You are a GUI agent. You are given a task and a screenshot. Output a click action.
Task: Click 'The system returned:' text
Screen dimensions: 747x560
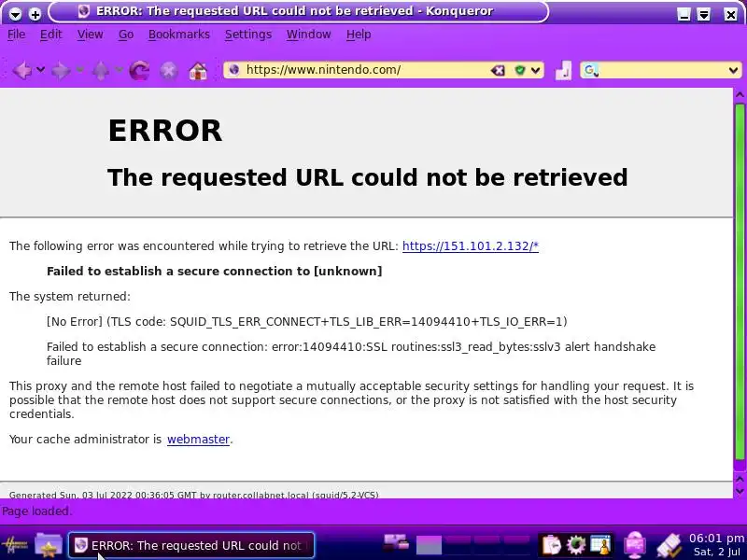69,297
